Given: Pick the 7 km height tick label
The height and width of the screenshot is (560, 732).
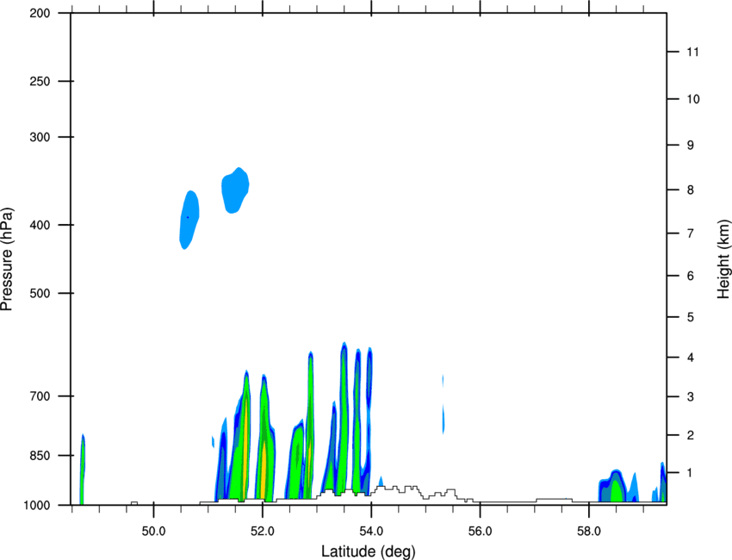Looking at the screenshot, I should tap(690, 233).
